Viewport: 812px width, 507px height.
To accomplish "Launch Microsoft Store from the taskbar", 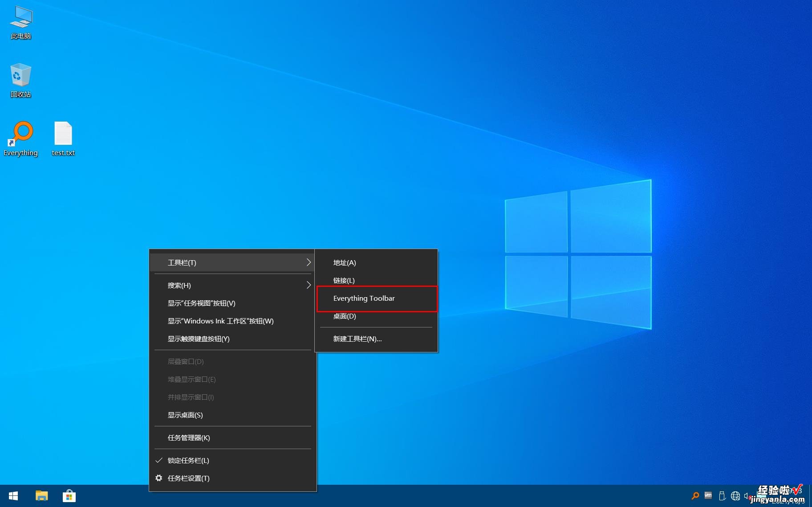I will tap(69, 496).
